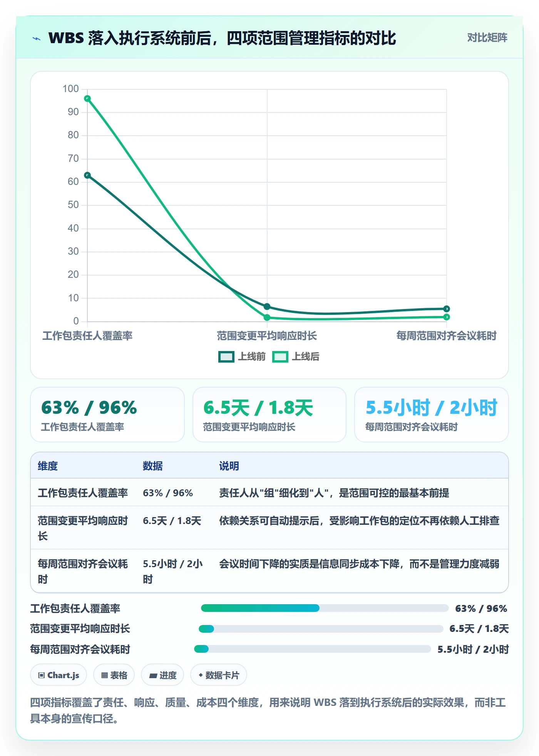Click the 说明 column header in the table
This screenshot has height=756, width=539.
coord(229,466)
